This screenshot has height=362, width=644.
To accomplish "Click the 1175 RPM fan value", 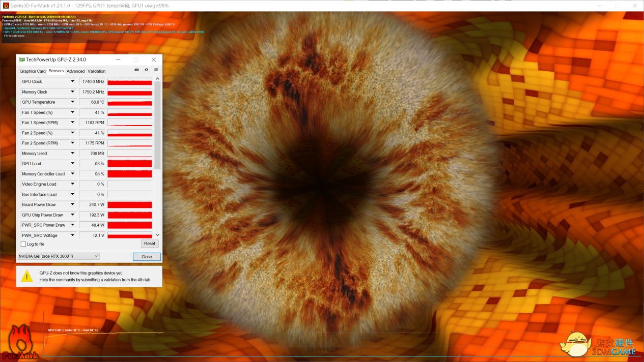I will pos(92,143).
